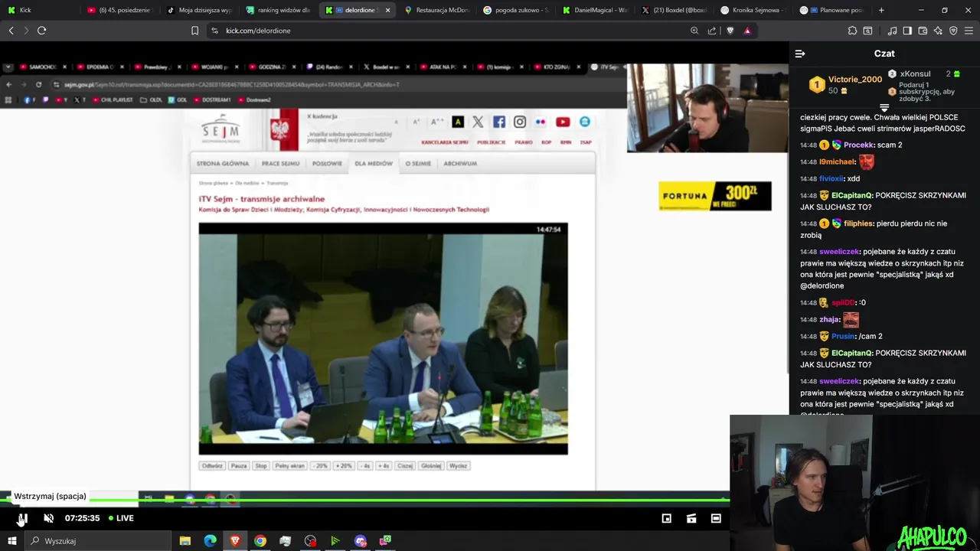Click the Odtwórz button under video
The height and width of the screenshot is (551, 980).
click(212, 465)
